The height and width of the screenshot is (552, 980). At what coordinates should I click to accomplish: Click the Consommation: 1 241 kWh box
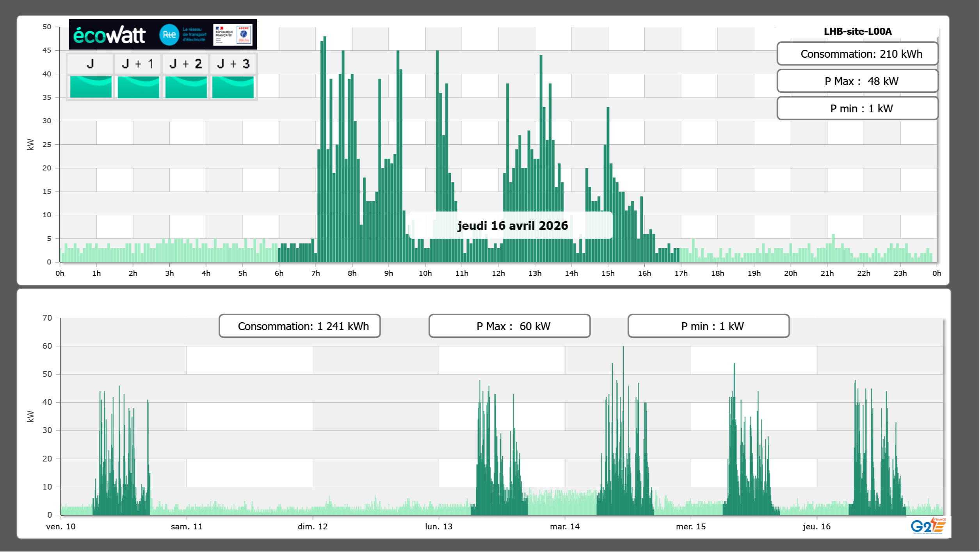[x=299, y=326]
